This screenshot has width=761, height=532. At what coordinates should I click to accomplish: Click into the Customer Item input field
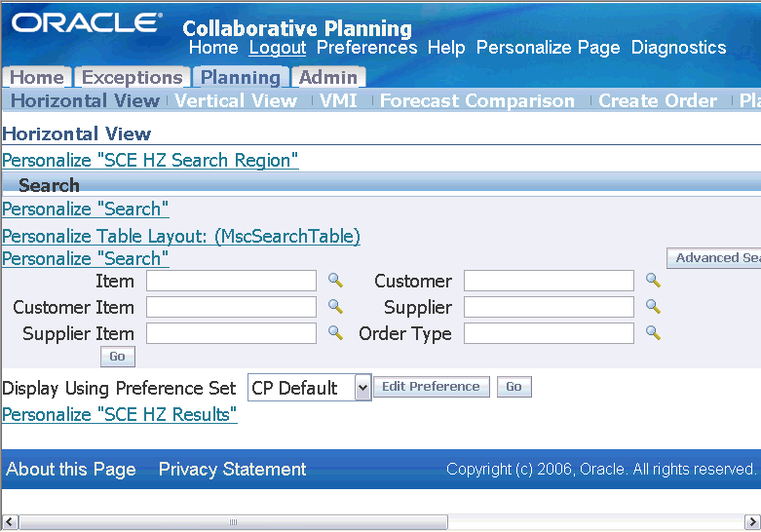tap(232, 307)
